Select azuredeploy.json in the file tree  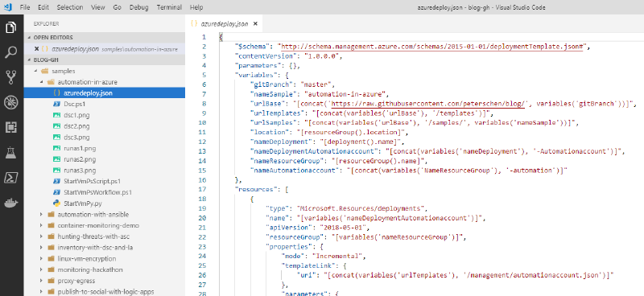(105, 93)
